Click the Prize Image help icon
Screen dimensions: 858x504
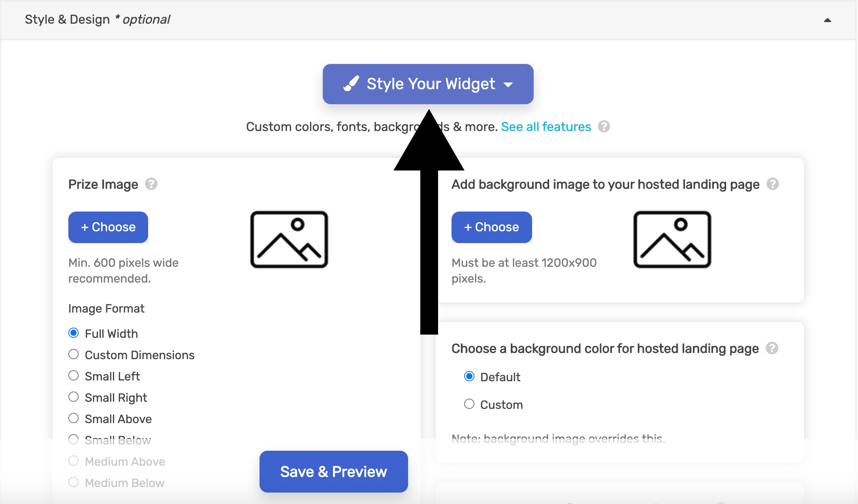pyautogui.click(x=151, y=184)
